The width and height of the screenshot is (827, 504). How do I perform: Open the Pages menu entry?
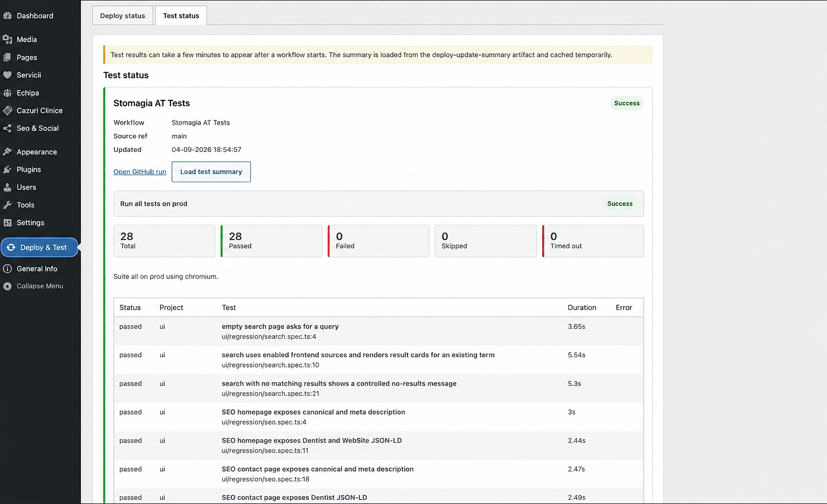27,58
